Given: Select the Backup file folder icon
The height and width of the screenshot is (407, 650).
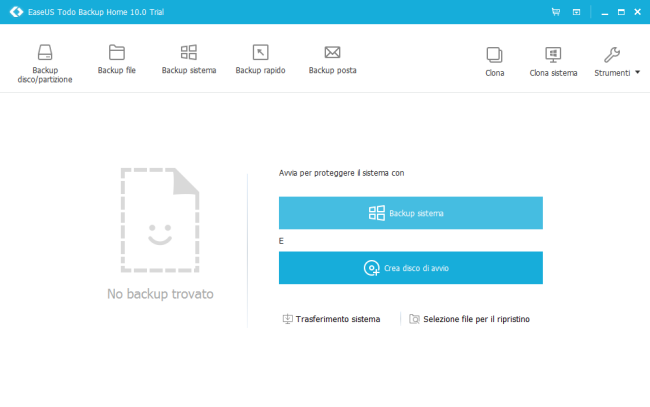Looking at the screenshot, I should 117,53.
